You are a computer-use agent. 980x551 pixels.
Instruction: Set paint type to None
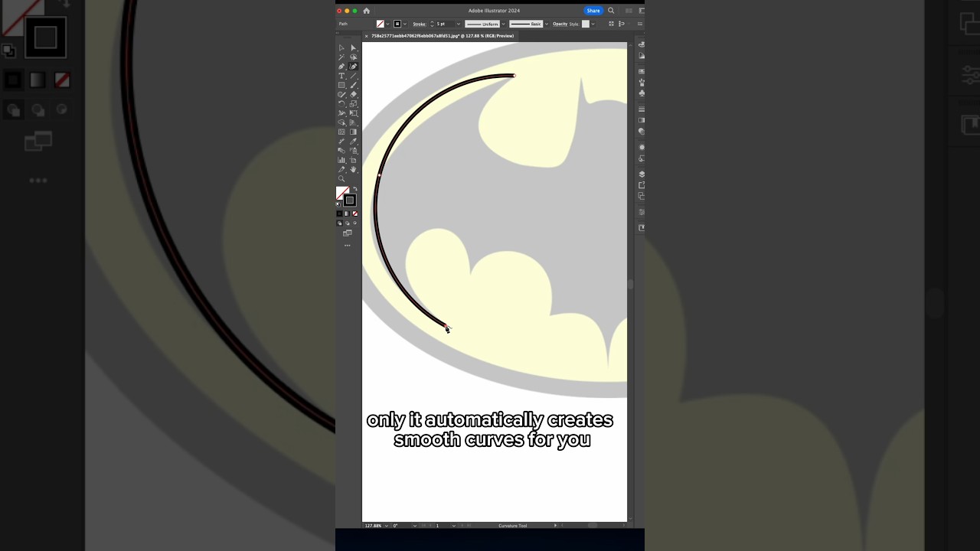pos(354,214)
